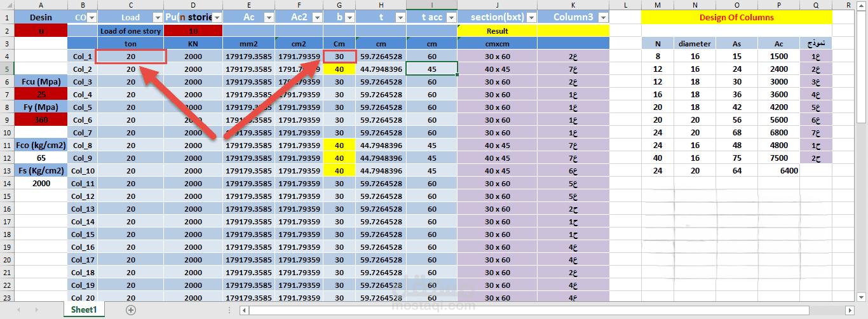Select the 'KN' units cell

[x=193, y=43]
